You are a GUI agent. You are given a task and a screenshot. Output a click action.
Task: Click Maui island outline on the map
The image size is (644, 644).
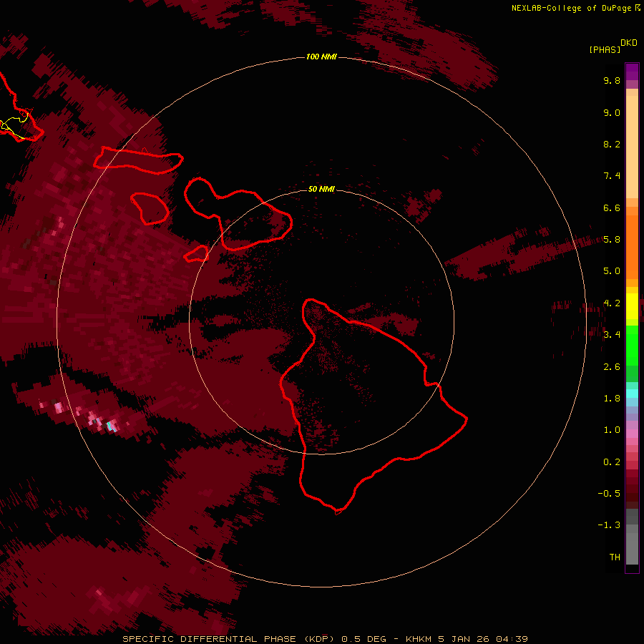[x=238, y=213]
